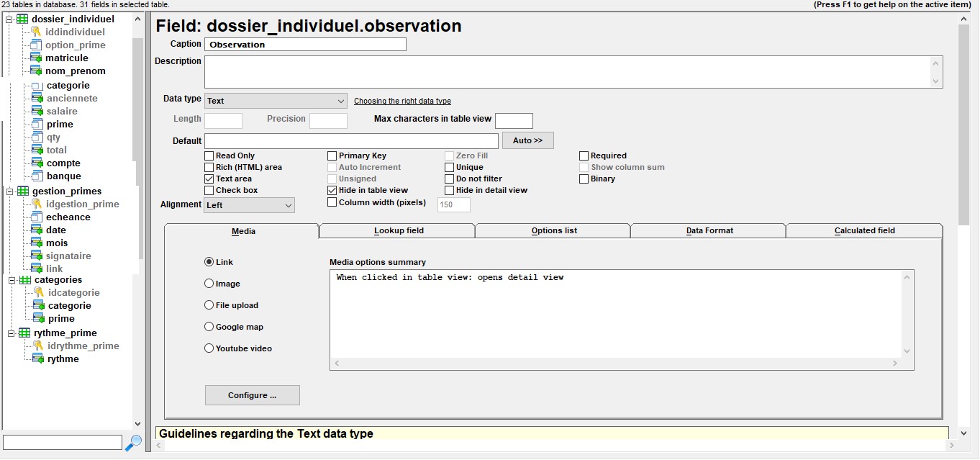Click the field icon next to rythme
The width and height of the screenshot is (980, 460).
click(38, 359)
